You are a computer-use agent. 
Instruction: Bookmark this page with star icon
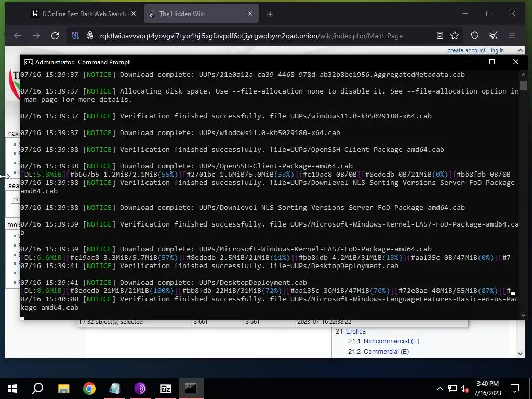[455, 35]
